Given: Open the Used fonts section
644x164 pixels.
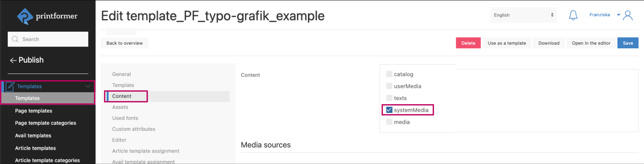Looking at the screenshot, I should click(125, 118).
